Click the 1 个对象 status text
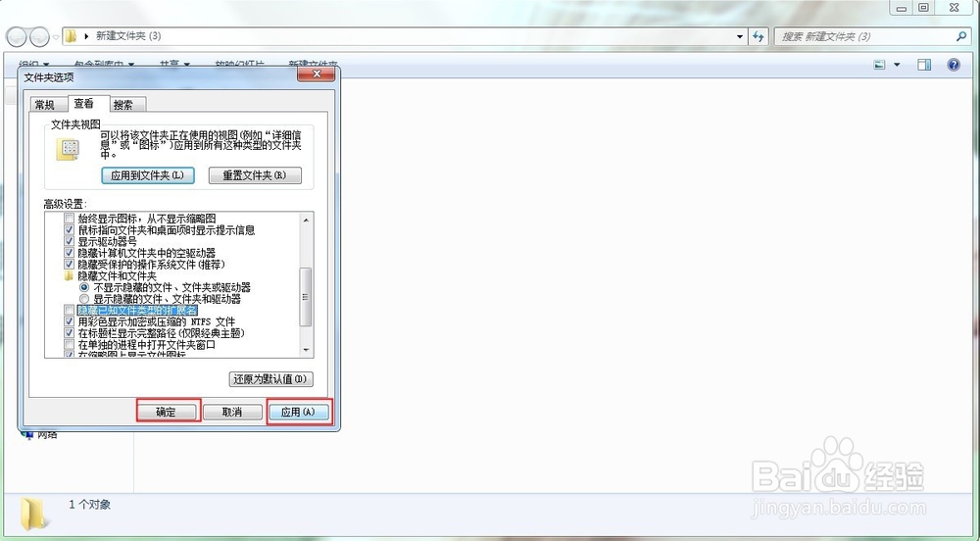This screenshot has height=541, width=980. (90, 504)
